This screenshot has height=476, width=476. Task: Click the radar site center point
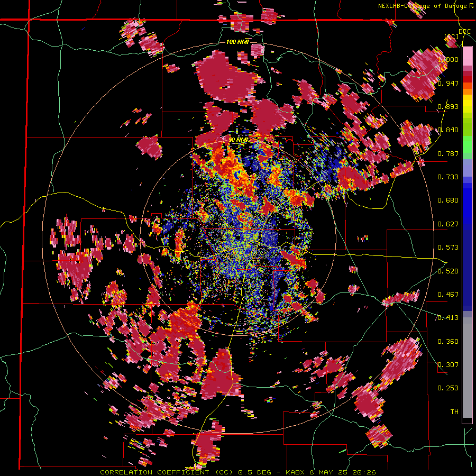pyautogui.click(x=238, y=237)
